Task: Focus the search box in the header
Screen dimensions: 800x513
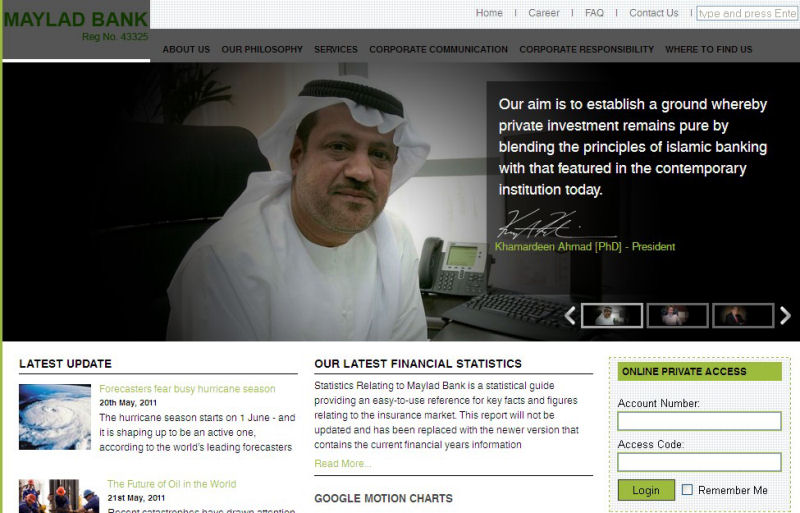Action: (x=747, y=13)
